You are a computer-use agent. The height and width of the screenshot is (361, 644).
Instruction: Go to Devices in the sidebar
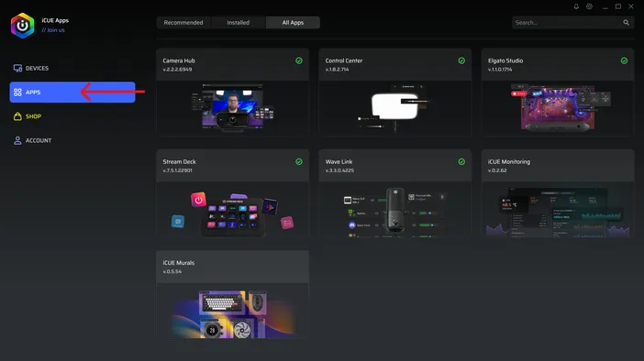[72, 68]
